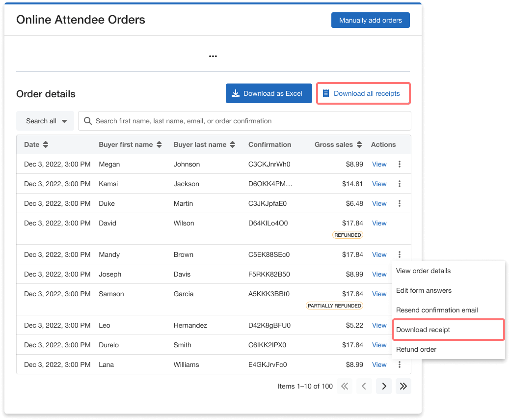Click Edit form answers menu item
The width and height of the screenshot is (511, 420).
click(x=424, y=291)
